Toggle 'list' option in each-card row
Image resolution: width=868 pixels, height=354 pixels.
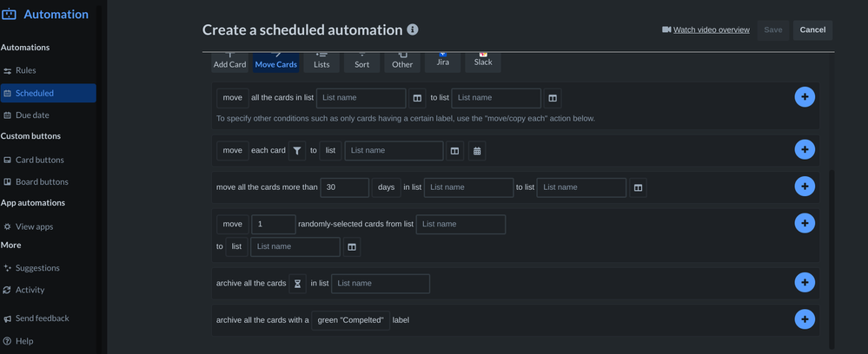click(330, 150)
